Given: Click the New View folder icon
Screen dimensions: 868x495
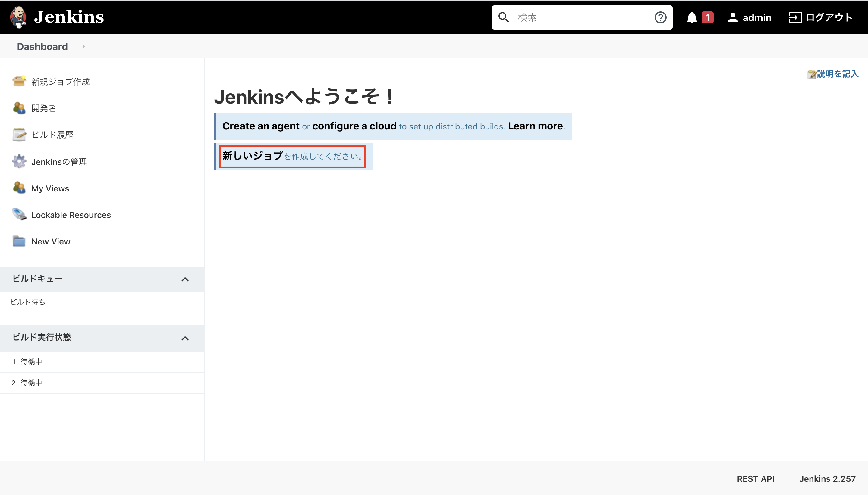Looking at the screenshot, I should click(19, 241).
